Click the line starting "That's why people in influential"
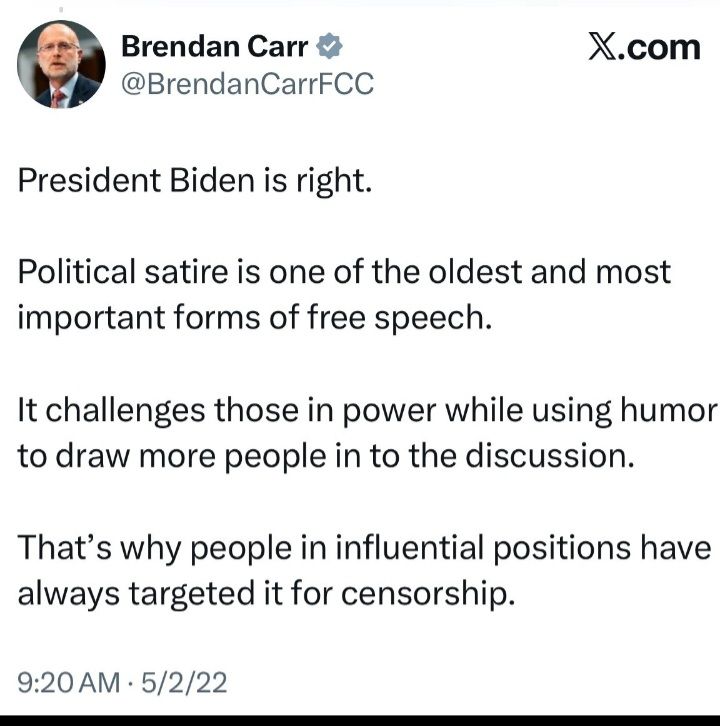 (x=364, y=549)
